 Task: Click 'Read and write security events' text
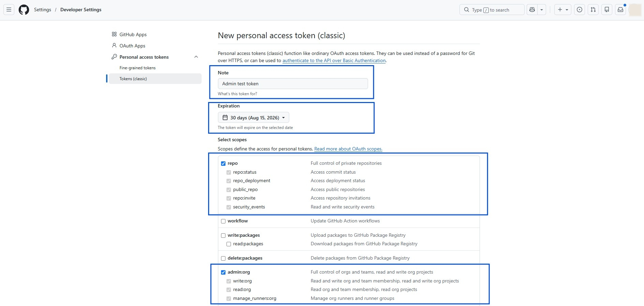(x=342, y=207)
